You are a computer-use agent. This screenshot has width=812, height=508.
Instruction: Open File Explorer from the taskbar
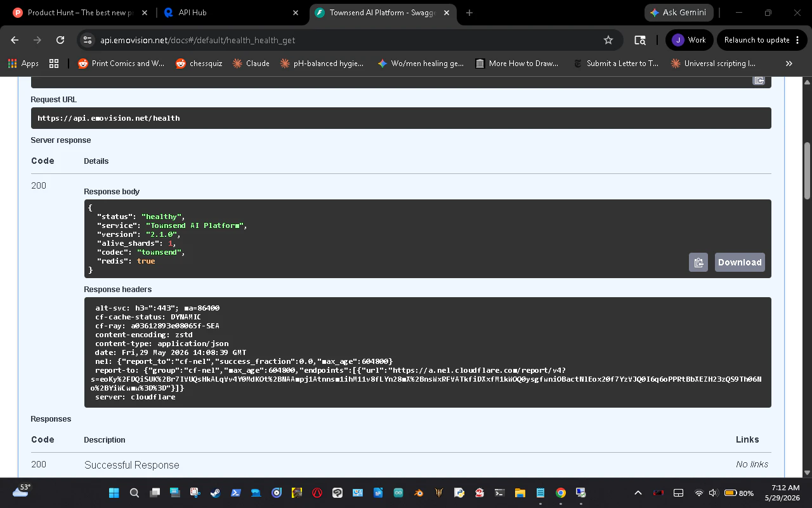(520, 493)
